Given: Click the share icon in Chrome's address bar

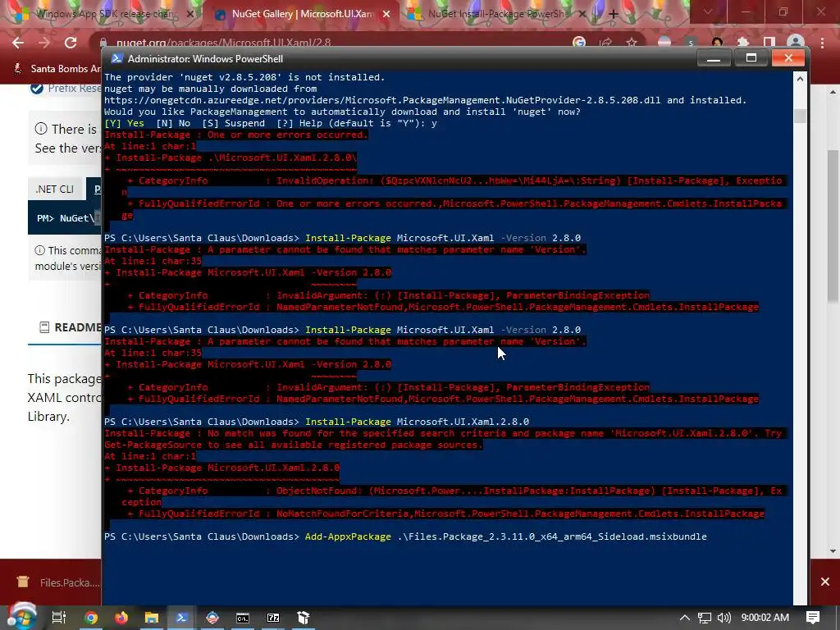Looking at the screenshot, I should coord(605,43).
